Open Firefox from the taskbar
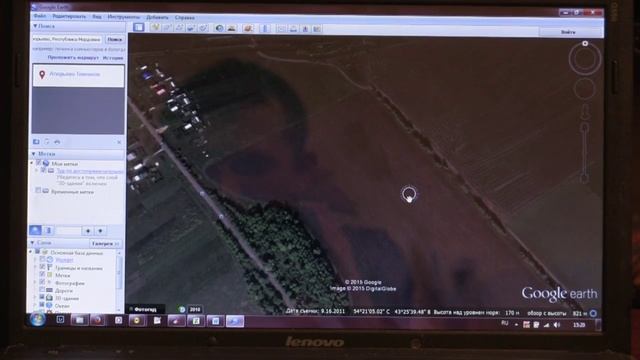 tap(97, 320)
